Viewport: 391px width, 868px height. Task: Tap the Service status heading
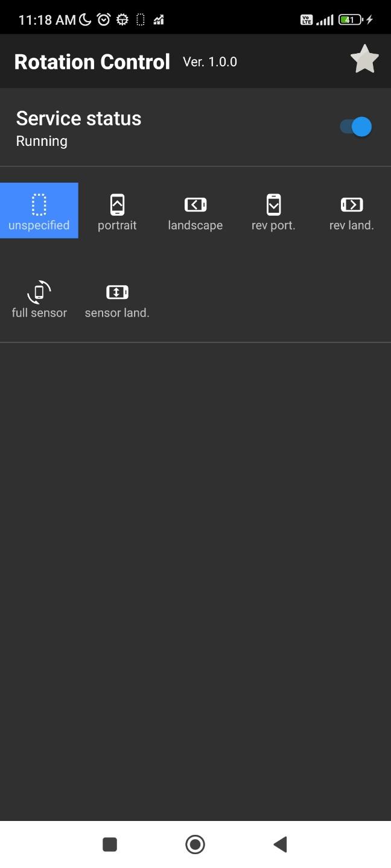[78, 118]
